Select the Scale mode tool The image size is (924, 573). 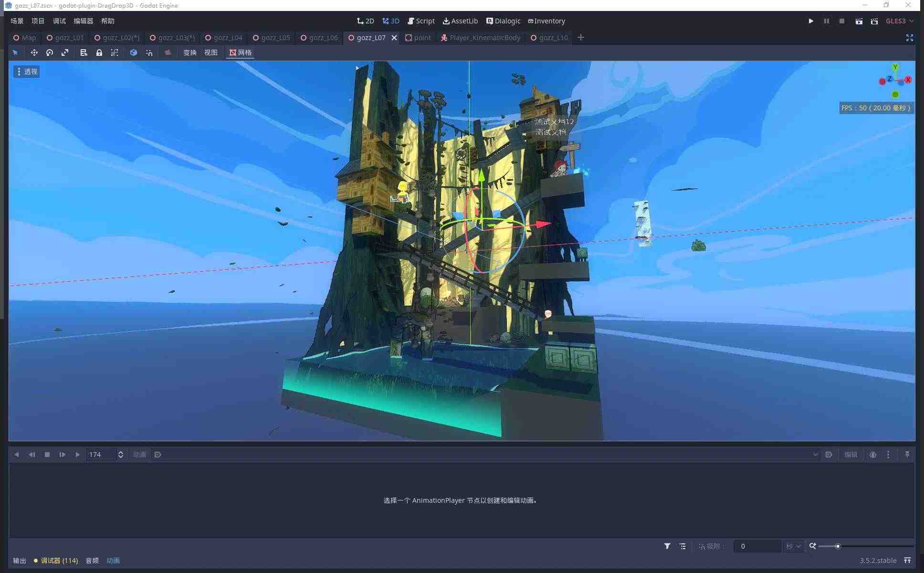click(65, 53)
